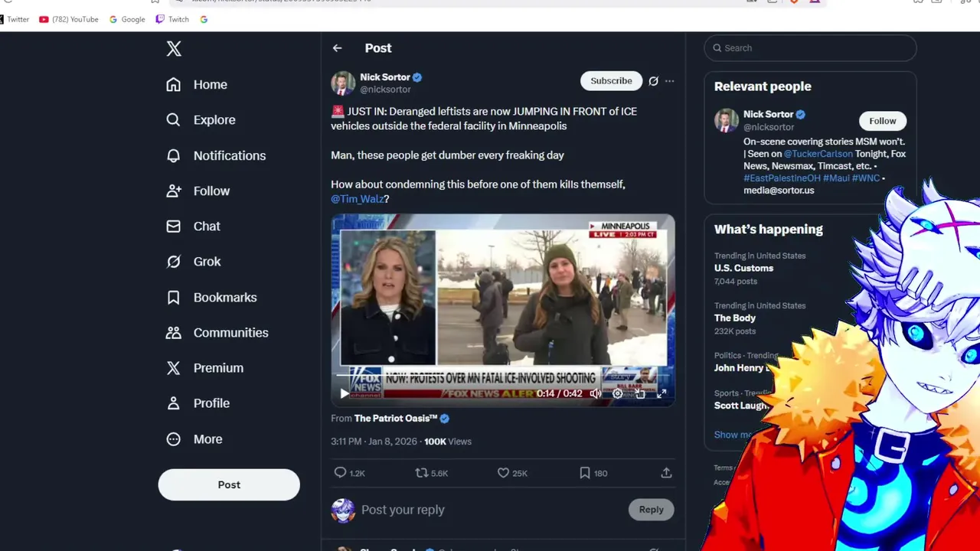980x551 pixels.
Task: Click the Bookmarks sidebar icon
Action: [174, 297]
